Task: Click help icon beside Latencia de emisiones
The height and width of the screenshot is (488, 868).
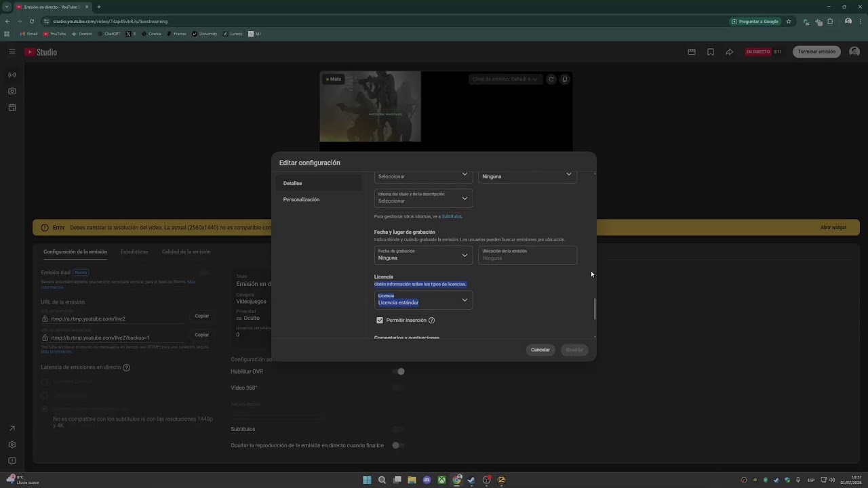Action: tap(126, 367)
